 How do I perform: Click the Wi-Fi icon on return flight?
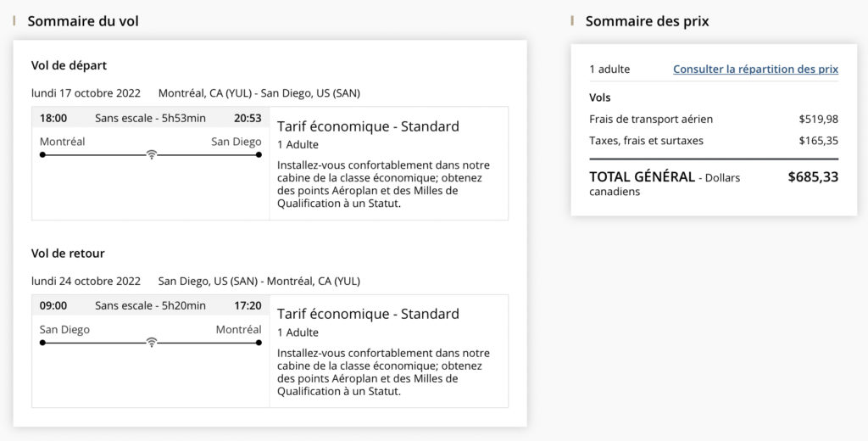point(151,343)
